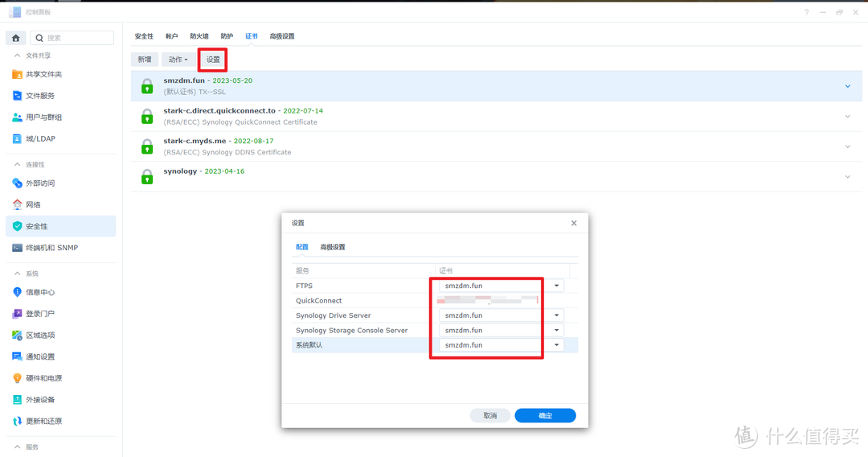
Task: Click the 服务 column header
Action: (x=302, y=271)
